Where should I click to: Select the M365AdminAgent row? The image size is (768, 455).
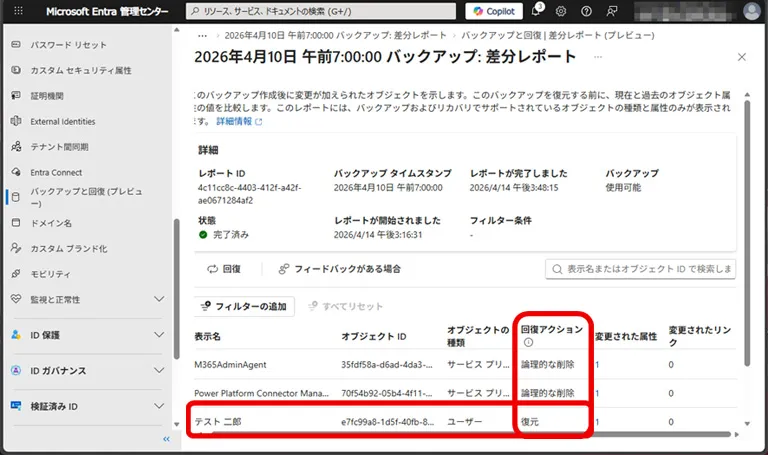(465, 365)
